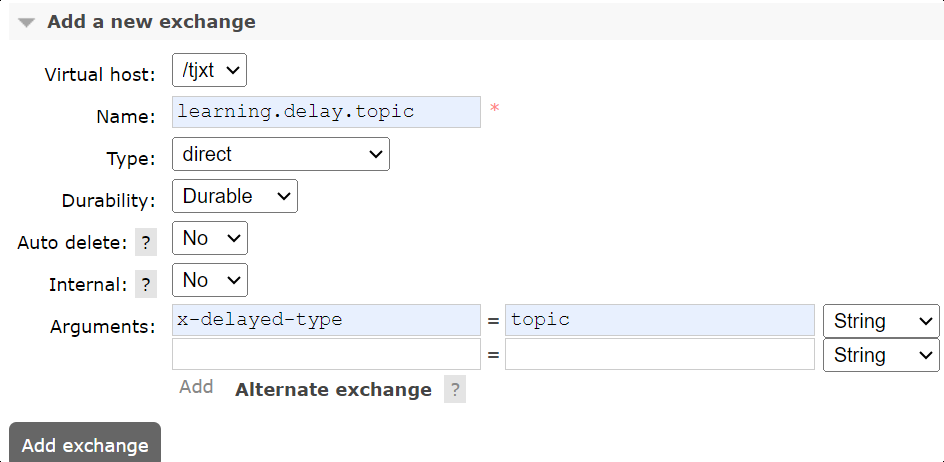Click the empty second argument key field
This screenshot has height=462, width=944.
326,355
